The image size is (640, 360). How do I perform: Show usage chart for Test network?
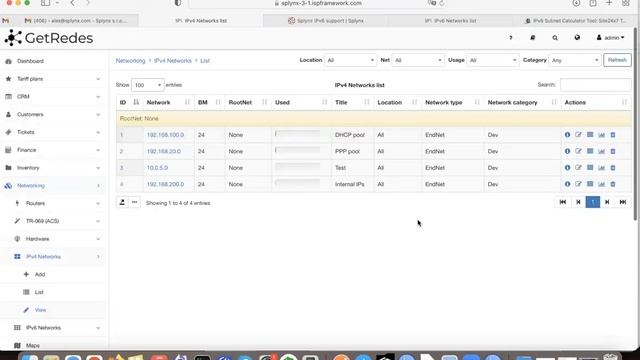pos(601,168)
